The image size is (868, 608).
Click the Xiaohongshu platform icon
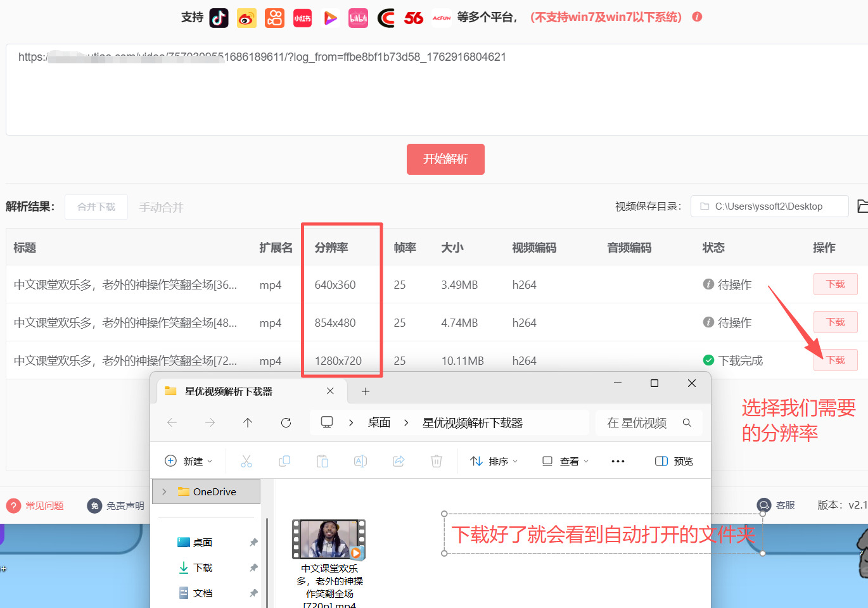302,18
